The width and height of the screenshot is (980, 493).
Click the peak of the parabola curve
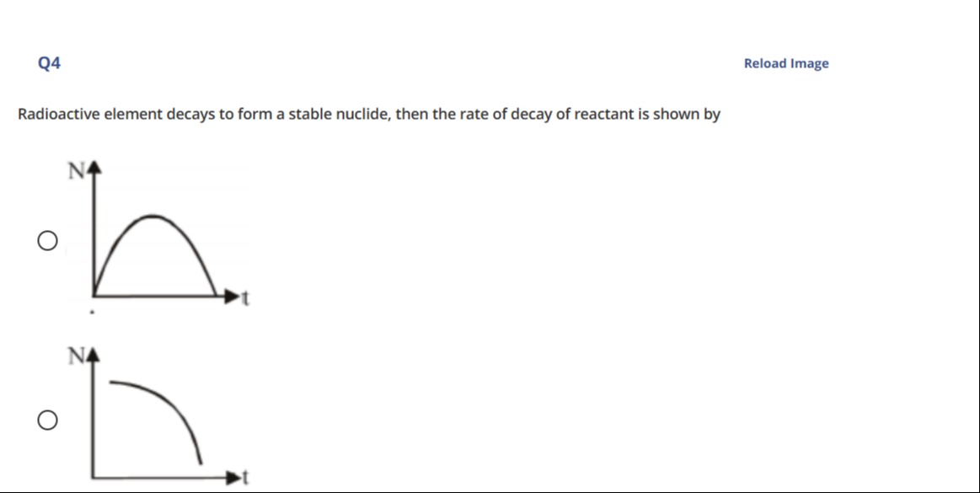pos(153,217)
